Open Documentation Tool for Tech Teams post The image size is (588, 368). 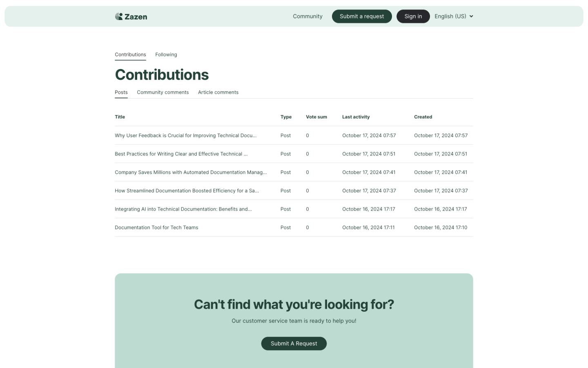pyautogui.click(x=156, y=227)
